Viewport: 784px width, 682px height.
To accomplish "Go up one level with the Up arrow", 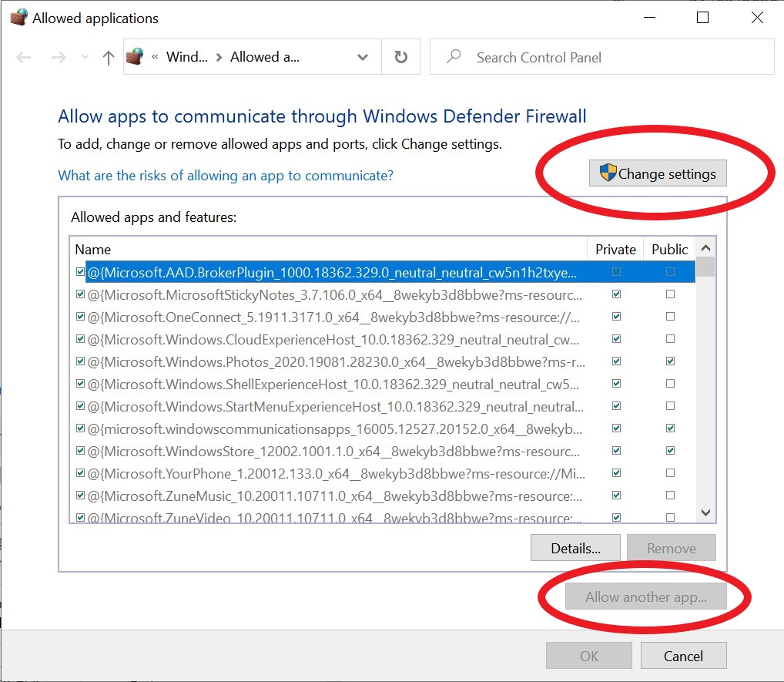I will point(108,58).
